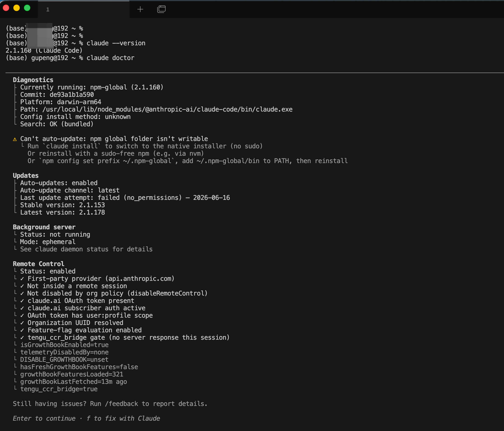Select 'Last update attempt: failed (no_permissions)' line
This screenshot has width=504, height=431.
coord(125,198)
